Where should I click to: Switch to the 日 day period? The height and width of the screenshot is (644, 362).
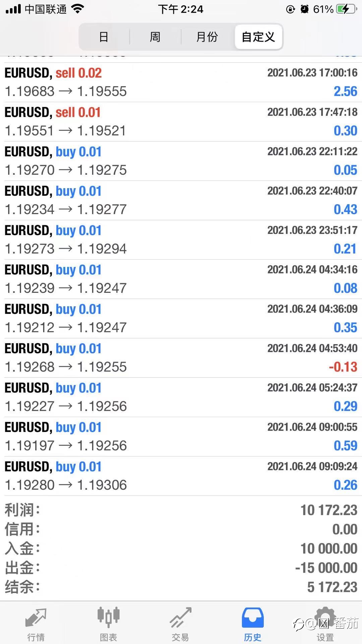coord(104,37)
